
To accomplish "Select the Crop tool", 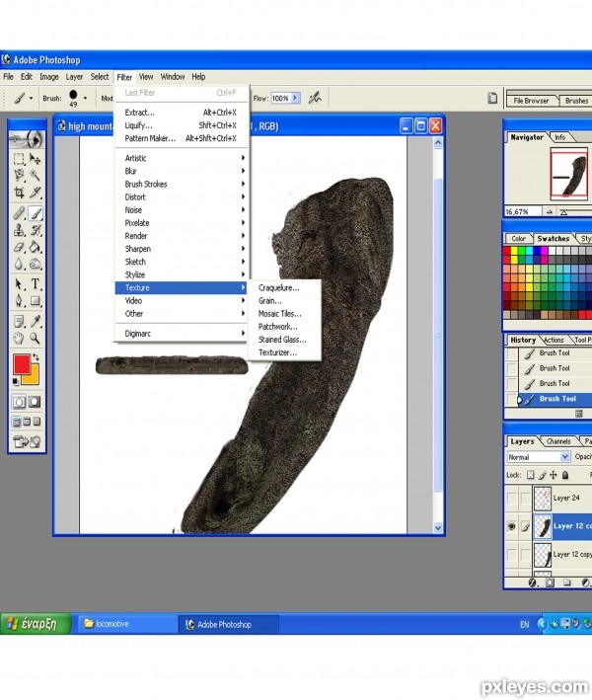I will click(x=19, y=192).
